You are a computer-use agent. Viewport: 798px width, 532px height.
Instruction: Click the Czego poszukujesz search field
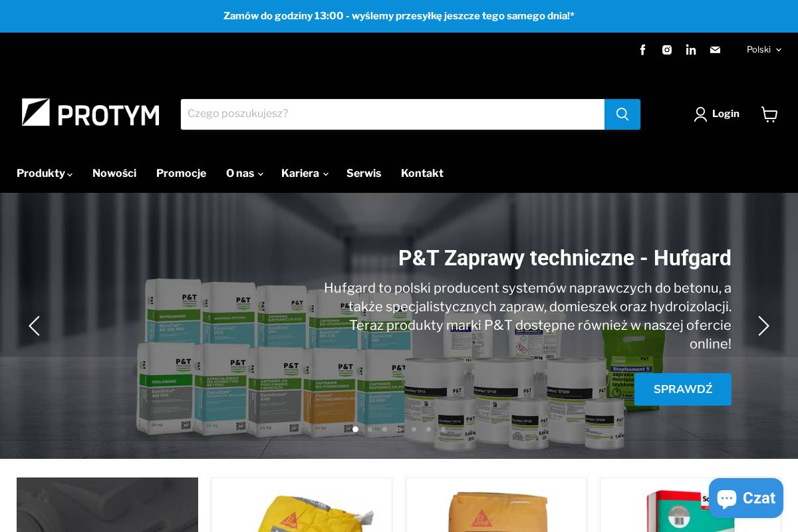392,114
